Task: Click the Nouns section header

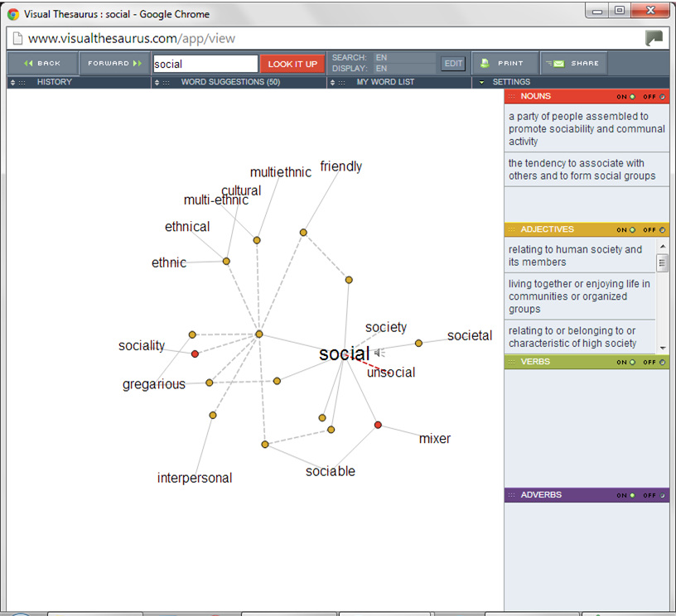Action: point(587,97)
